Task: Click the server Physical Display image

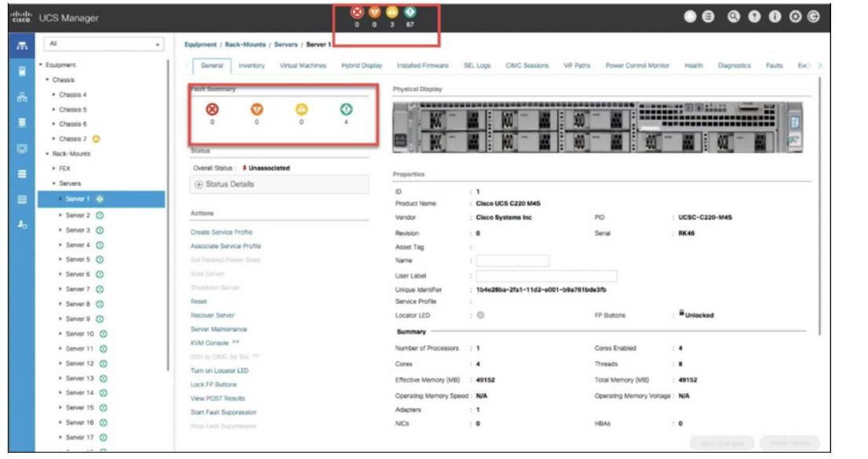Action: tap(598, 127)
